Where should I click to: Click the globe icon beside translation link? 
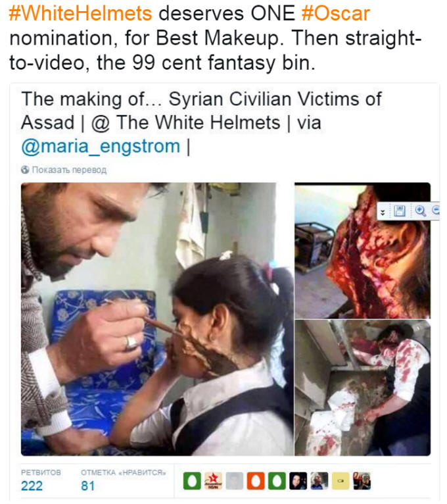[x=25, y=170]
